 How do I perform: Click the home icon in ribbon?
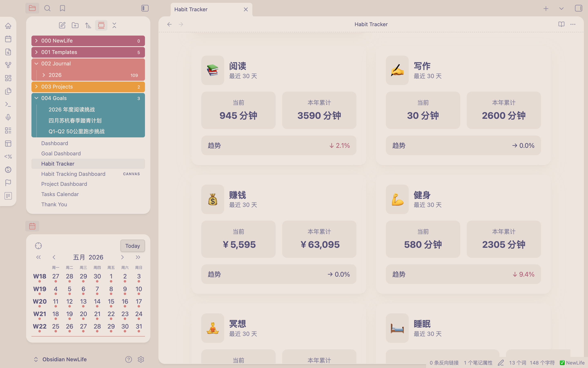(x=8, y=26)
